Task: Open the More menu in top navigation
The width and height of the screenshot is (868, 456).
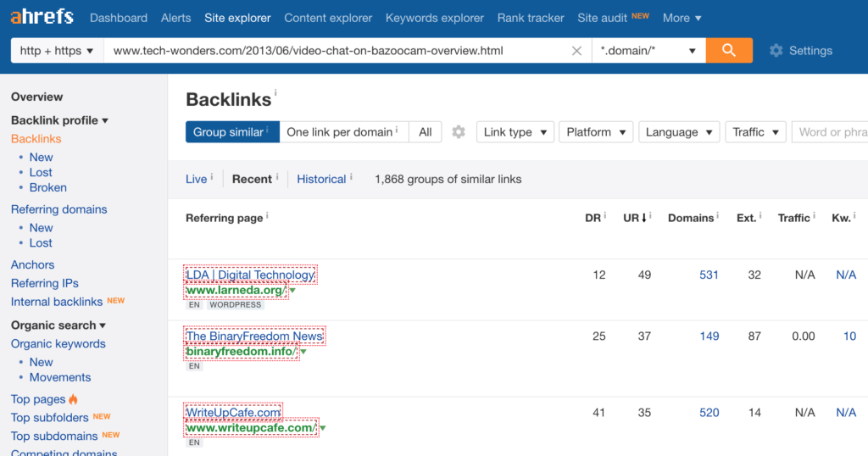Action: point(682,18)
